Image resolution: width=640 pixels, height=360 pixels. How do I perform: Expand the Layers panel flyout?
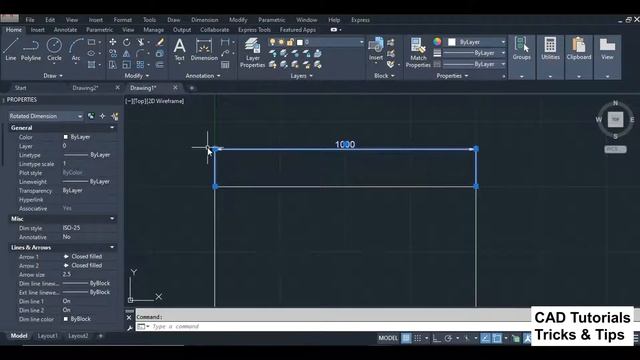click(301, 76)
